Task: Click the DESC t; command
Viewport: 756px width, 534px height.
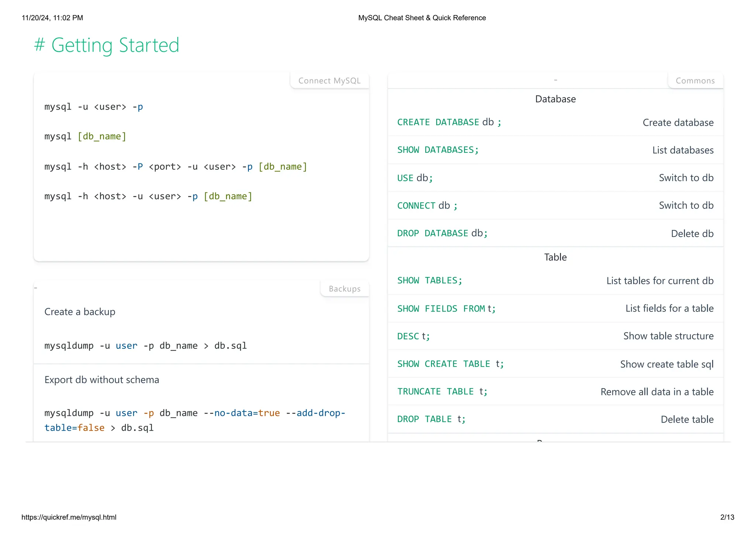Action: (x=413, y=336)
